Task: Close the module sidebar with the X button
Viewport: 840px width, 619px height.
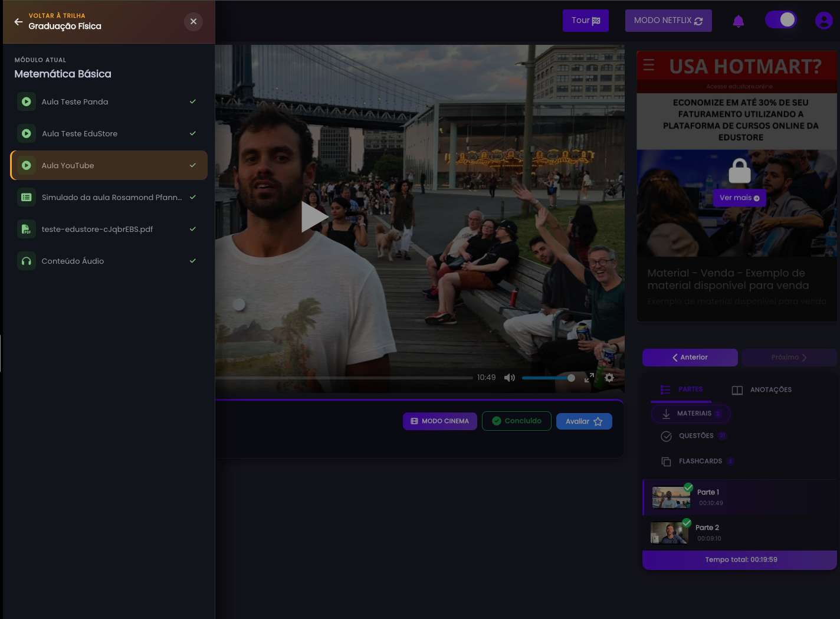Action: (193, 22)
